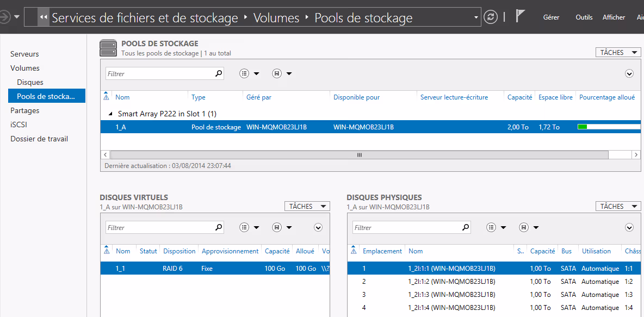Sort pools by Capacité column header

(x=519, y=97)
